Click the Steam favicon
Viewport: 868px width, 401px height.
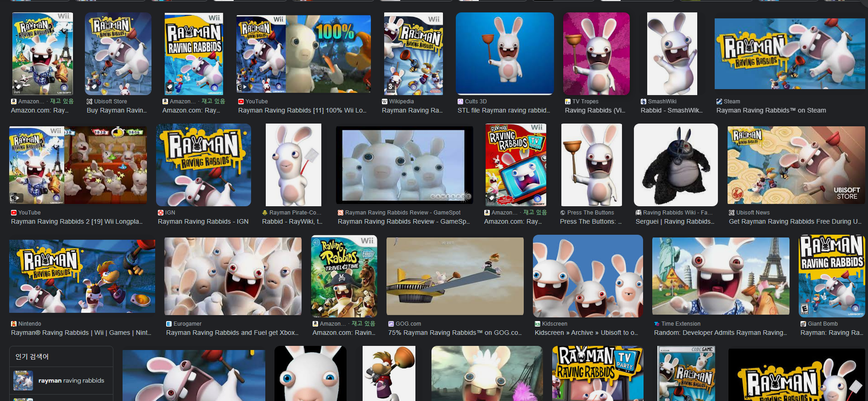[719, 102]
